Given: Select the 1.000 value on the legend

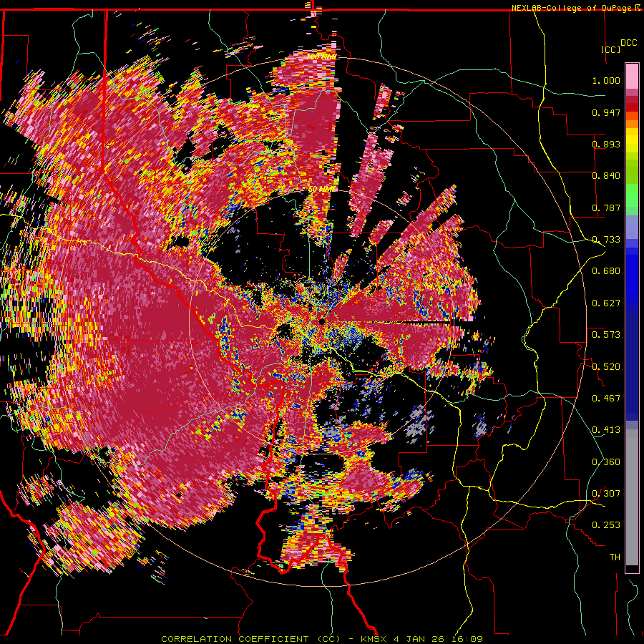Looking at the screenshot, I should click(x=606, y=80).
